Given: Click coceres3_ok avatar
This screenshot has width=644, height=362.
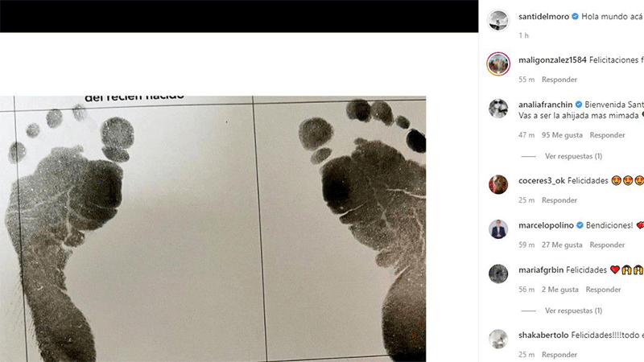Looking at the screenshot, I should coord(498,184).
